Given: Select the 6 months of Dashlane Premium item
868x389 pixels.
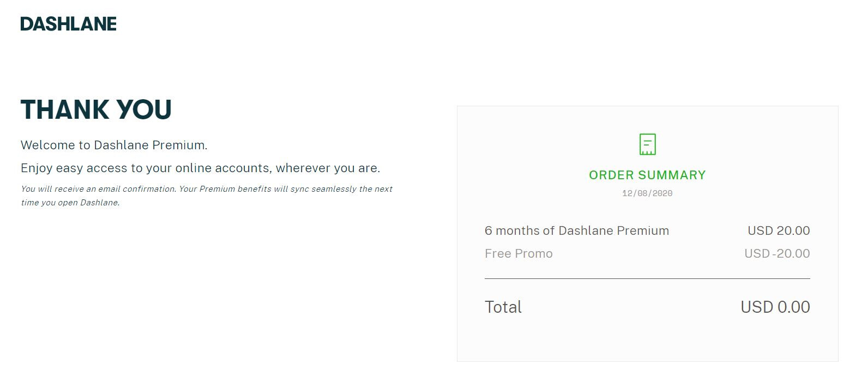Looking at the screenshot, I should click(x=576, y=231).
